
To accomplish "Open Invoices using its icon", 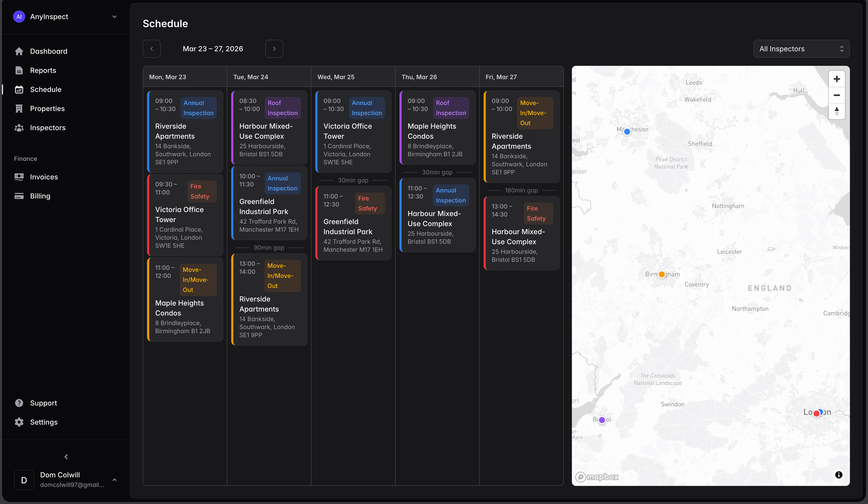I will coord(19,177).
